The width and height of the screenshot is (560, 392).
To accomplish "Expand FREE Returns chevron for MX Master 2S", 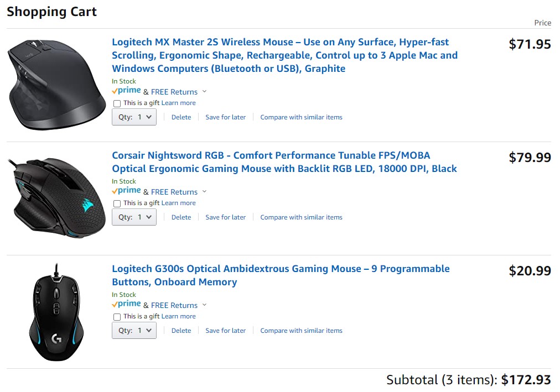I will [204, 91].
